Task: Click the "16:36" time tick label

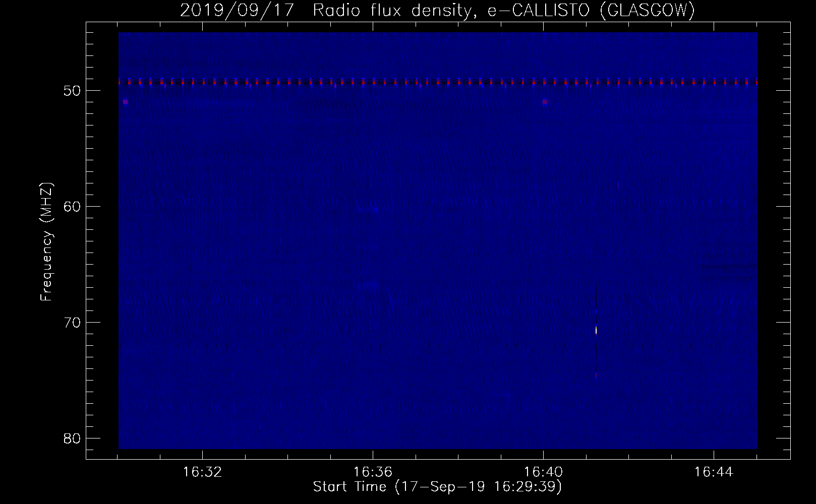Action: pyautogui.click(x=373, y=472)
